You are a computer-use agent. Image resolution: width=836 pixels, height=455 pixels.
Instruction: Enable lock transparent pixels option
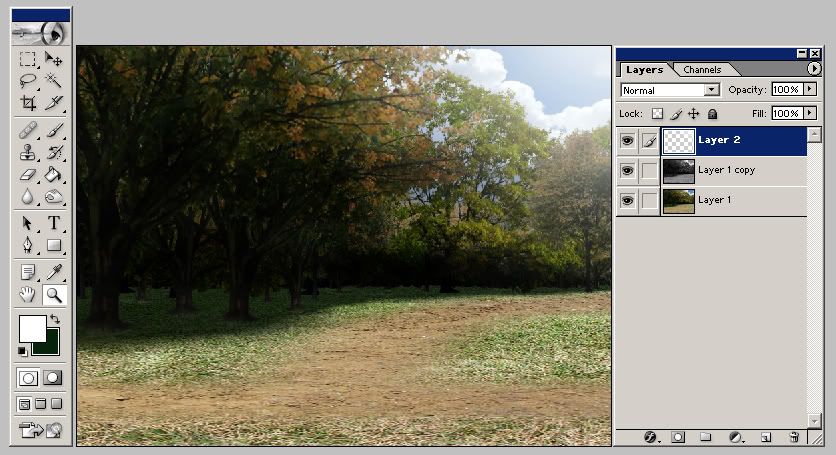pos(657,114)
